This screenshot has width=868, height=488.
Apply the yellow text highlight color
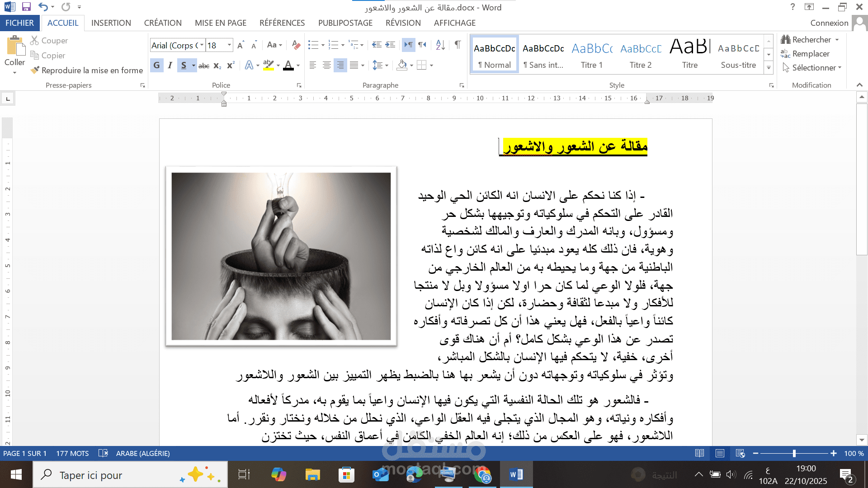click(x=268, y=66)
